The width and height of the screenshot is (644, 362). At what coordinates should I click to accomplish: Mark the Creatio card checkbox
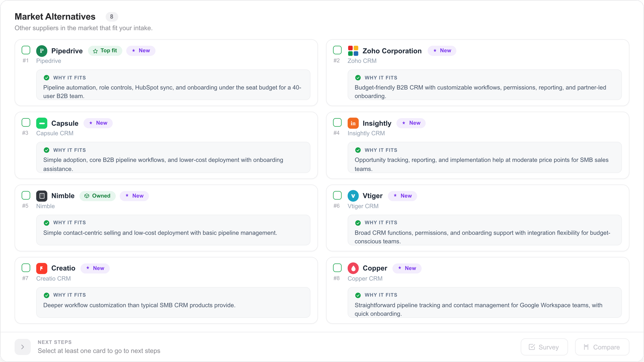point(26,268)
